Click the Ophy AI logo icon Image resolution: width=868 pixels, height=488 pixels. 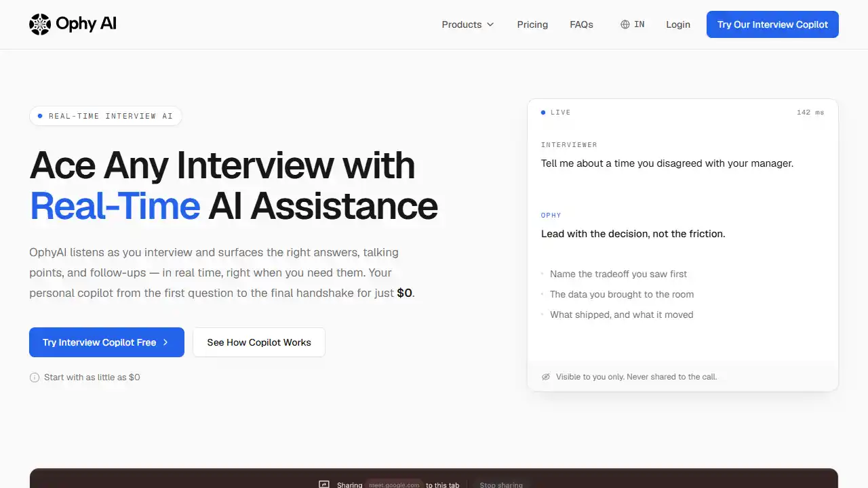40,24
